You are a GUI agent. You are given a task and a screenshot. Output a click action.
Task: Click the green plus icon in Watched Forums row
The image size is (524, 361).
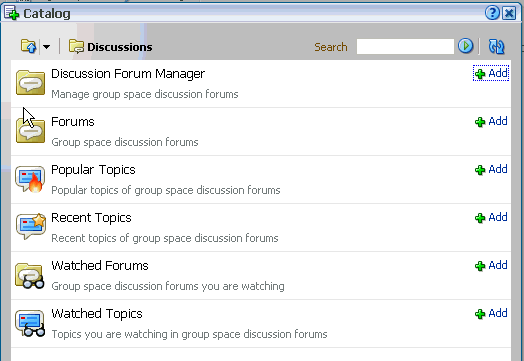[x=480, y=266]
